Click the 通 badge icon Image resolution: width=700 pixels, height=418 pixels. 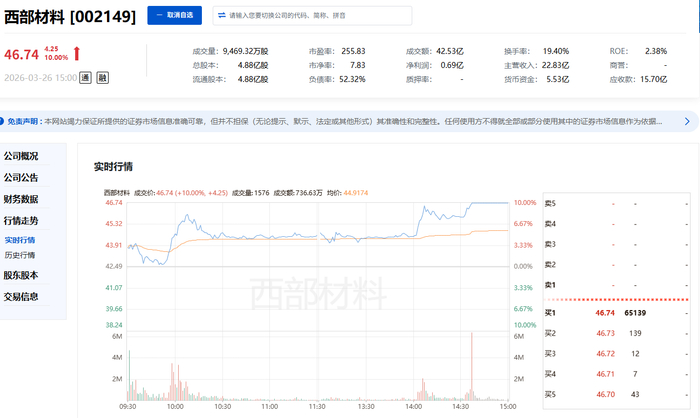pos(85,78)
